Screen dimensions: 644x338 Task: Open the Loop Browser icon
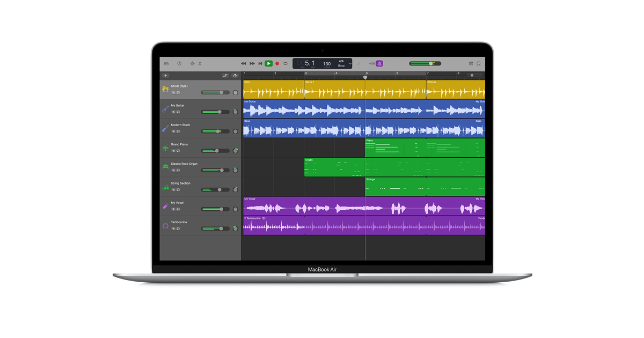(x=478, y=63)
